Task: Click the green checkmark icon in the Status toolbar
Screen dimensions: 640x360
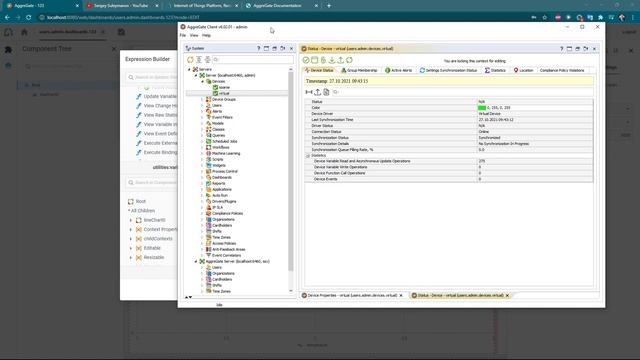Action: 306,60
